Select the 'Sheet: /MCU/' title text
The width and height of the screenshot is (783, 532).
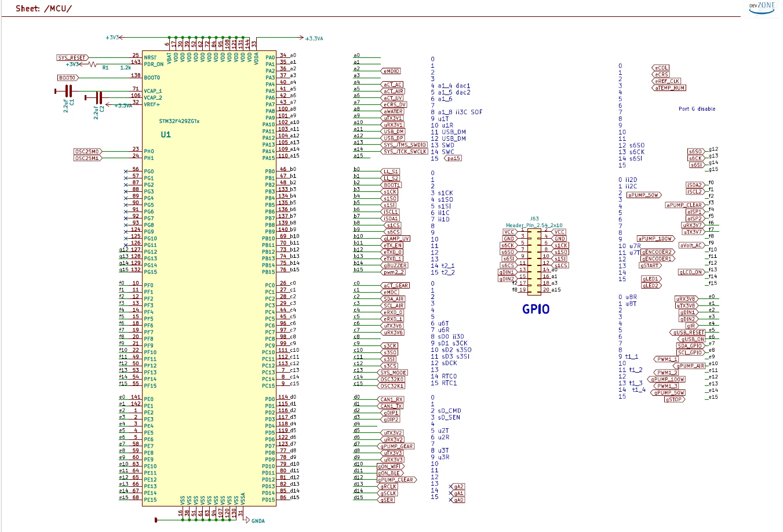[x=44, y=8]
